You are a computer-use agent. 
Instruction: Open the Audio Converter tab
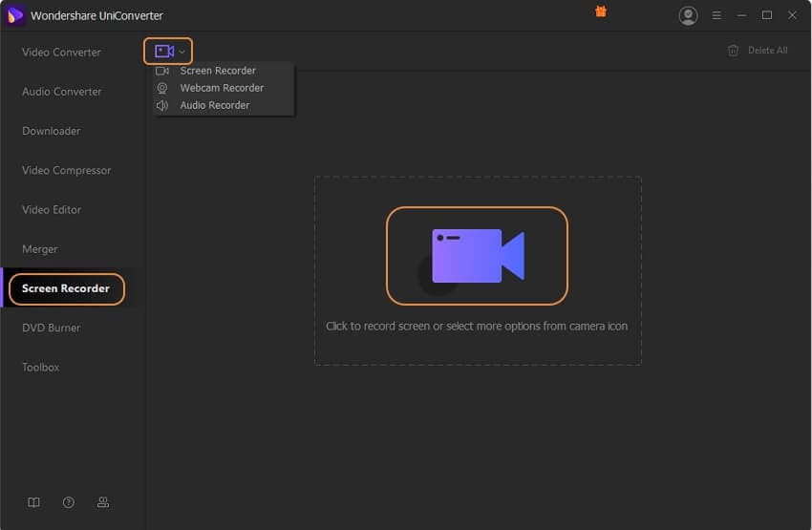(x=62, y=92)
